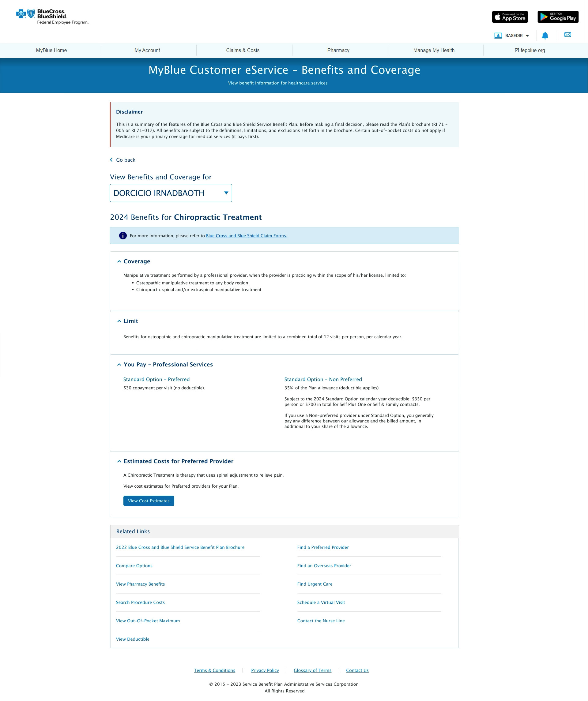Collapse the Limit section
Screen dimensions: 588x701
(x=119, y=321)
